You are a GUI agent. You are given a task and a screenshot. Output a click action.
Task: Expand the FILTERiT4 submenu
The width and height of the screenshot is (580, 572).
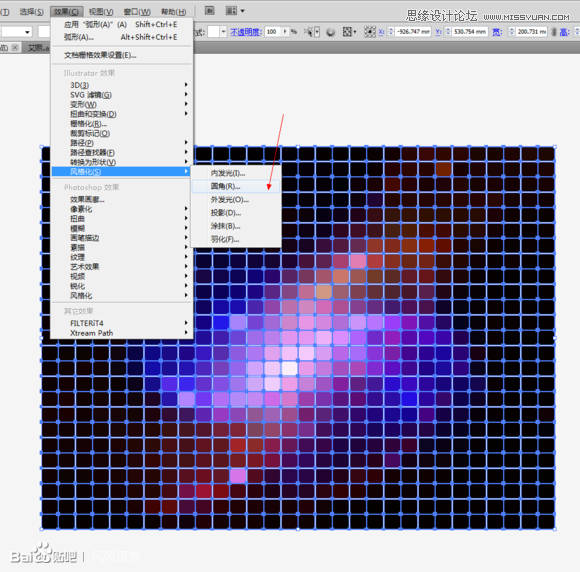coord(122,323)
